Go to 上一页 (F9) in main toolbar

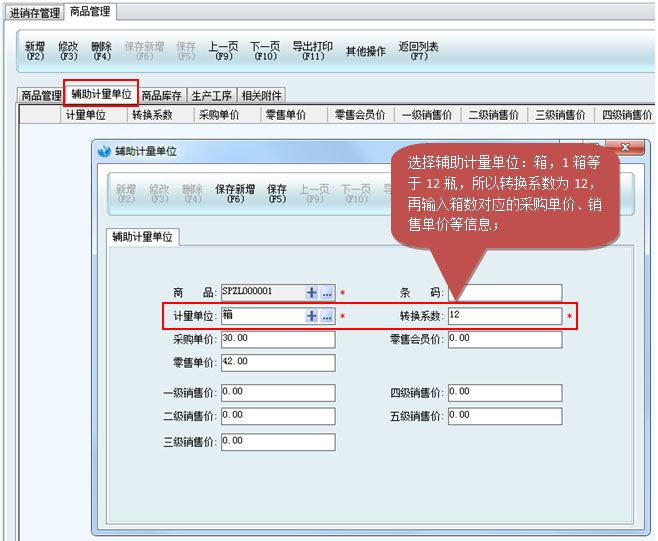click(x=223, y=51)
